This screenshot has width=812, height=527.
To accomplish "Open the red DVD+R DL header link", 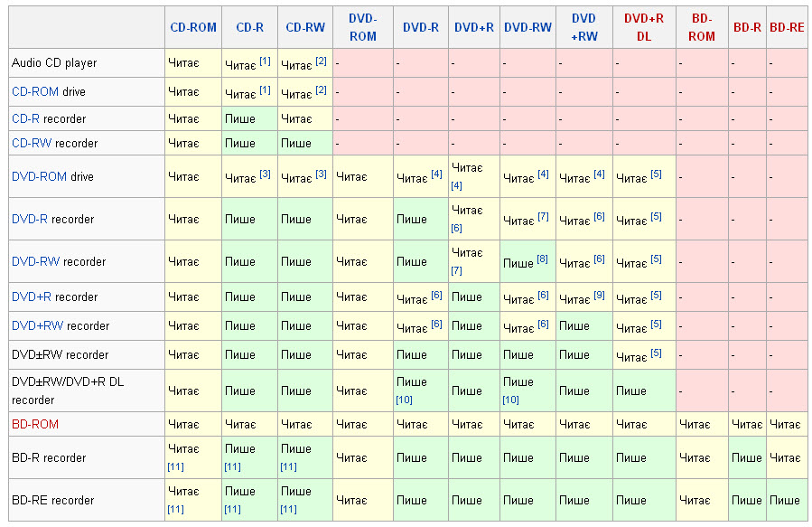I will tap(644, 27).
